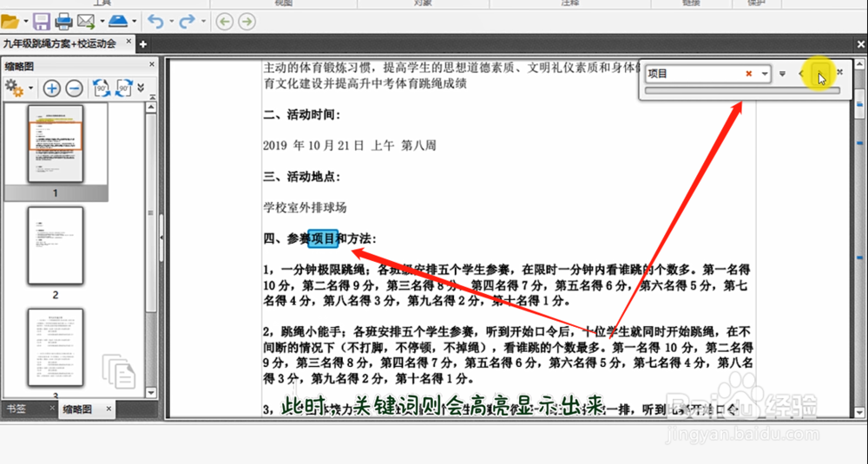Print the document using the printer icon

point(63,22)
